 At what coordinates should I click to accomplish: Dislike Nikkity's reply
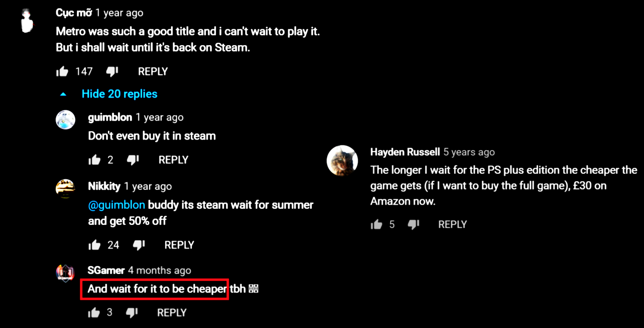tap(139, 245)
